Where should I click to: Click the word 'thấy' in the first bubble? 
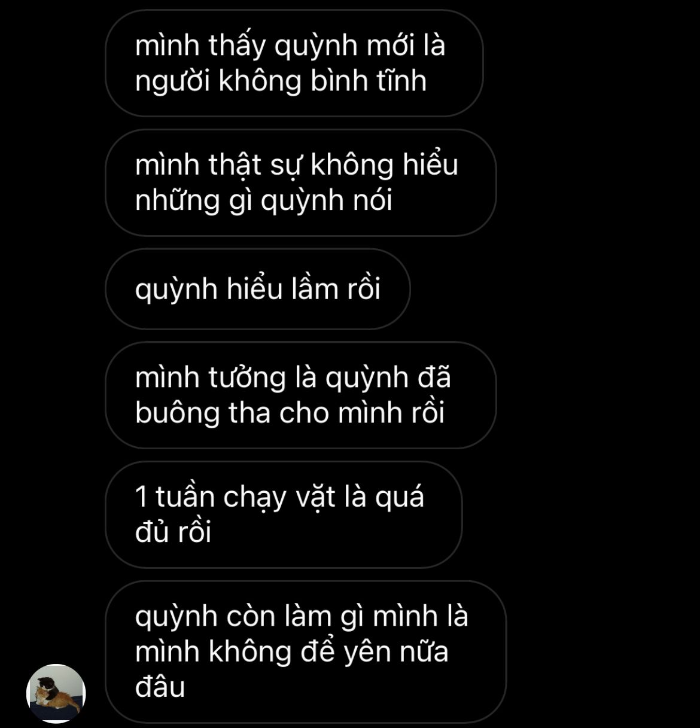[237, 47]
